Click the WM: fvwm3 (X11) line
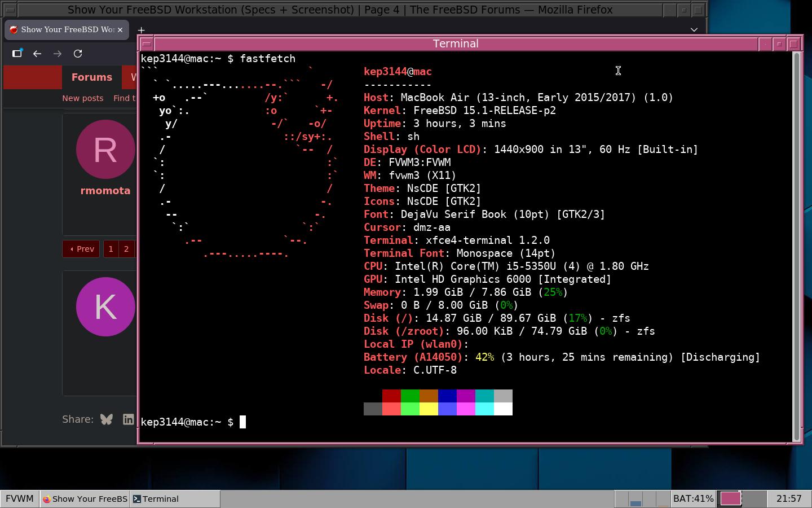The image size is (812, 508). point(410,176)
